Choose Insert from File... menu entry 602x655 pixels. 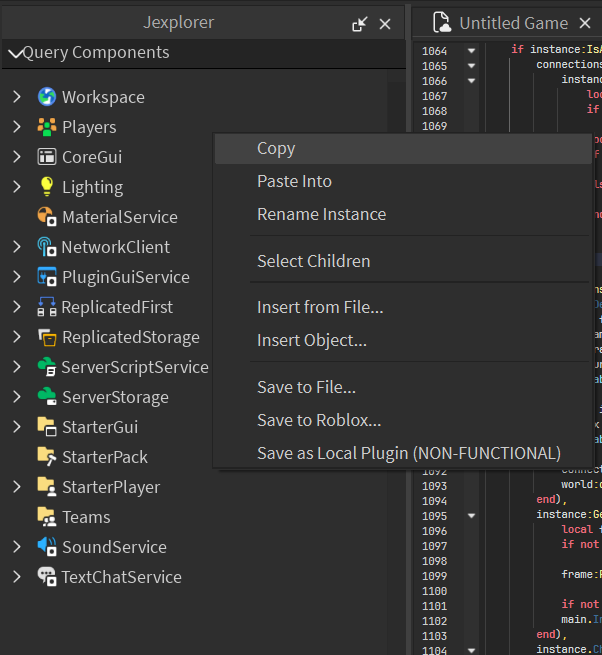tap(403, 307)
